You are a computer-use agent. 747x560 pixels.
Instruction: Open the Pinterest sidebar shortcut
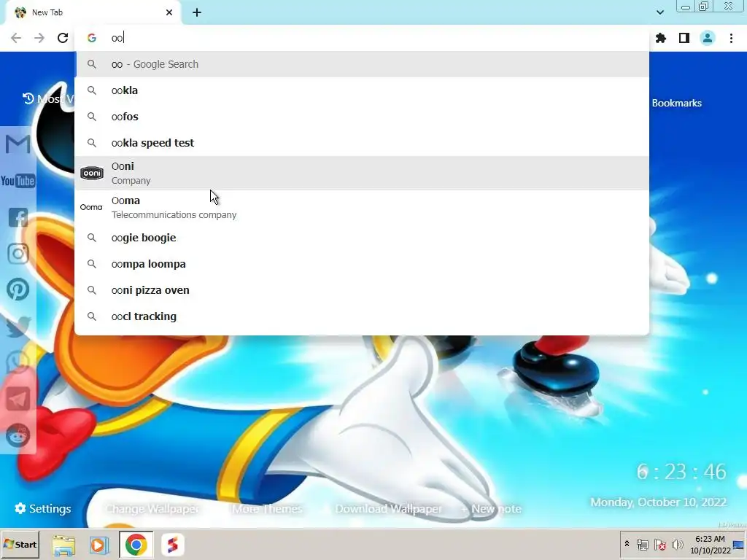point(18,289)
